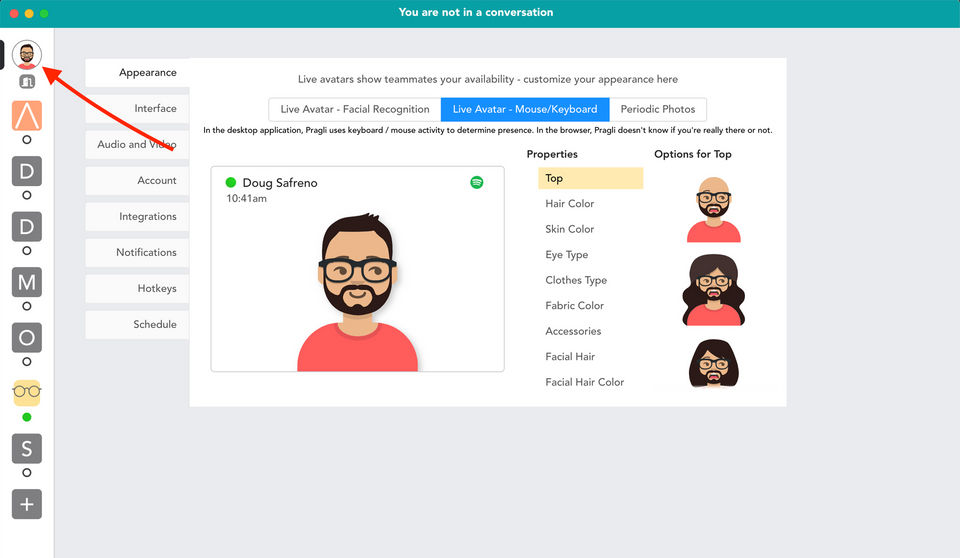
Task: Click the status circle under the O tile
Action: (26, 361)
